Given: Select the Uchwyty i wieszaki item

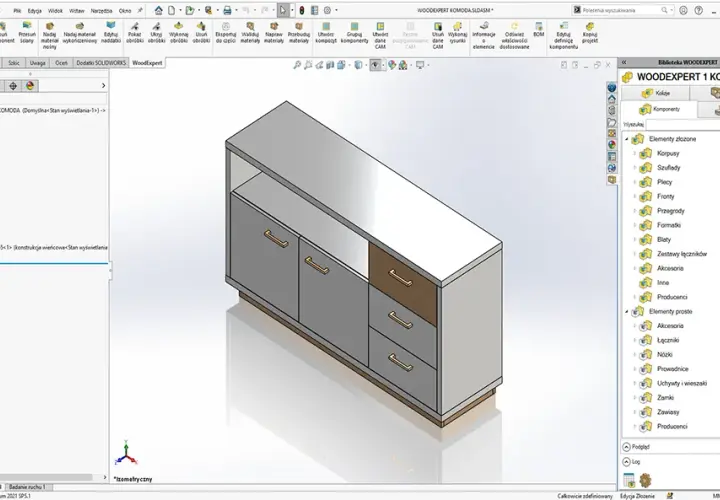Looking at the screenshot, I should [x=682, y=383].
